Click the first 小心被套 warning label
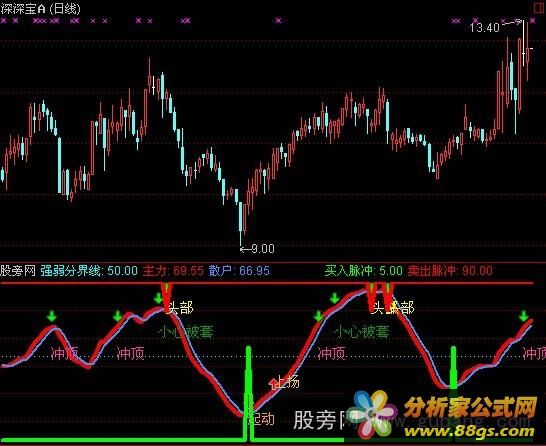The image size is (546, 446). point(186,332)
